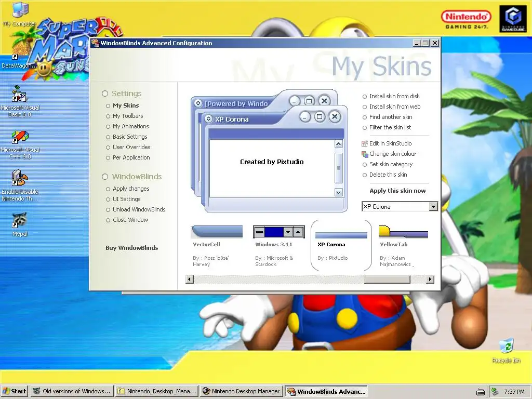The width and height of the screenshot is (532, 399).
Task: Click Apply this skin now
Action: point(397,191)
